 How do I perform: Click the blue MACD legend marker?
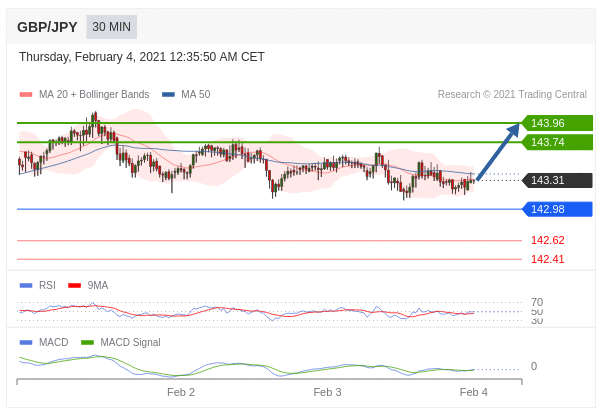pyautogui.click(x=26, y=342)
